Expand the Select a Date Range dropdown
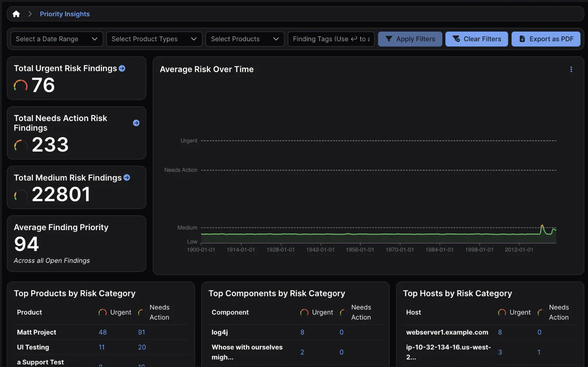This screenshot has width=588, height=367. [x=57, y=39]
